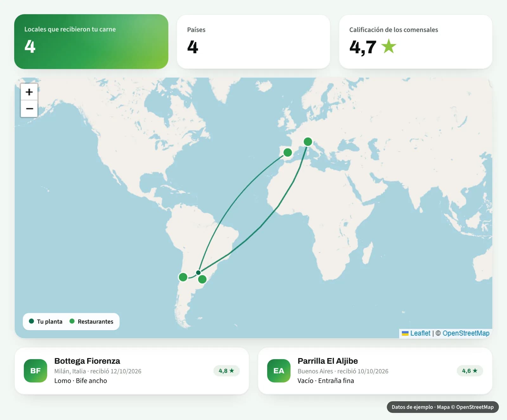Click the 4,6 star rating badge

(x=470, y=371)
